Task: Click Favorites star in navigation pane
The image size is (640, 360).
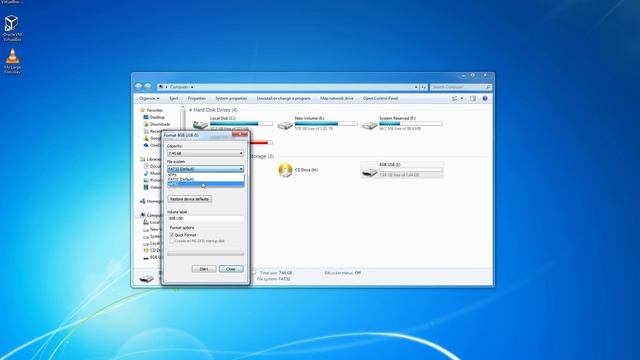Action: (142, 110)
